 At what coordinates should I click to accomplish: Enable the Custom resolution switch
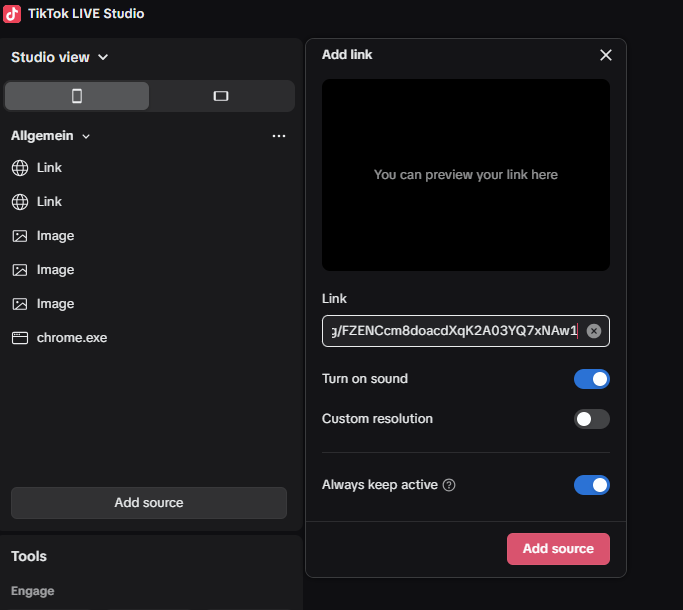pyautogui.click(x=592, y=419)
